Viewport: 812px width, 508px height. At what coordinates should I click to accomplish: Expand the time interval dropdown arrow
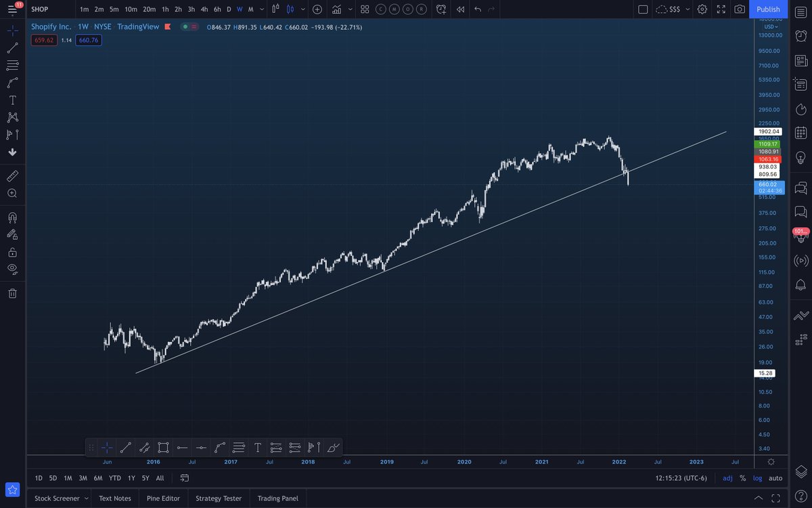(x=262, y=9)
